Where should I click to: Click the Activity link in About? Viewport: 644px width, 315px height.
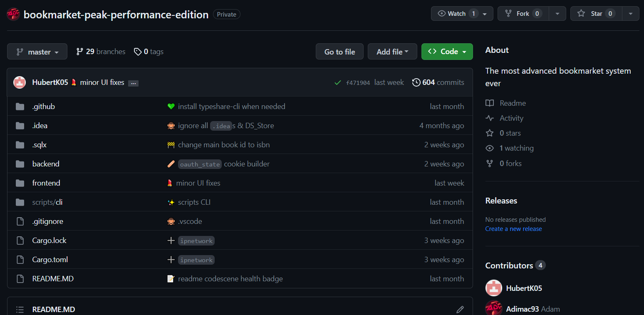(x=511, y=118)
